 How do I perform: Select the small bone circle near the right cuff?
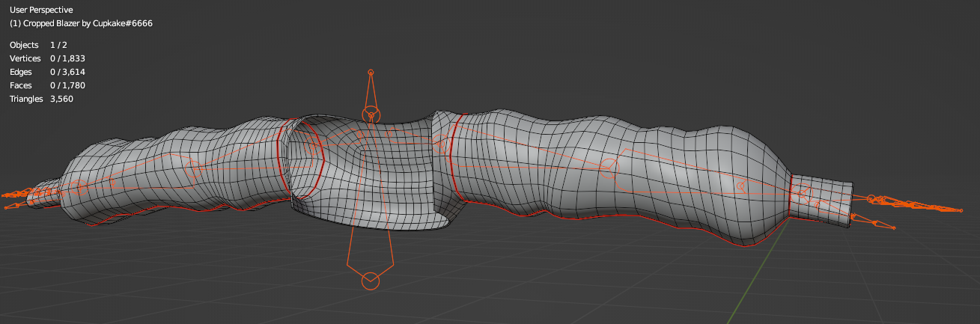coord(740,185)
